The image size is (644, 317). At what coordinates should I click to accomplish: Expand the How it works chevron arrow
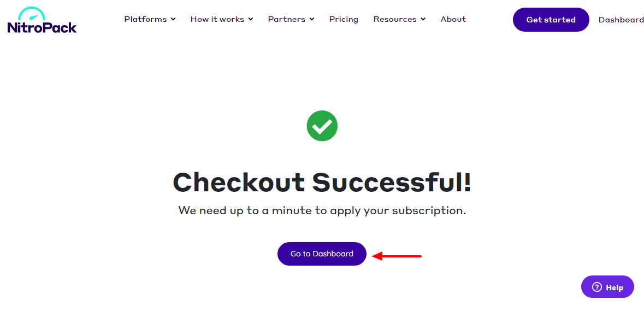point(251,19)
